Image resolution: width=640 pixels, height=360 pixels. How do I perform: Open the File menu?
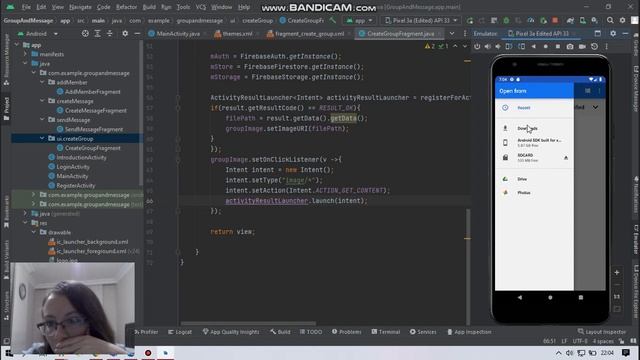[x=26, y=7]
